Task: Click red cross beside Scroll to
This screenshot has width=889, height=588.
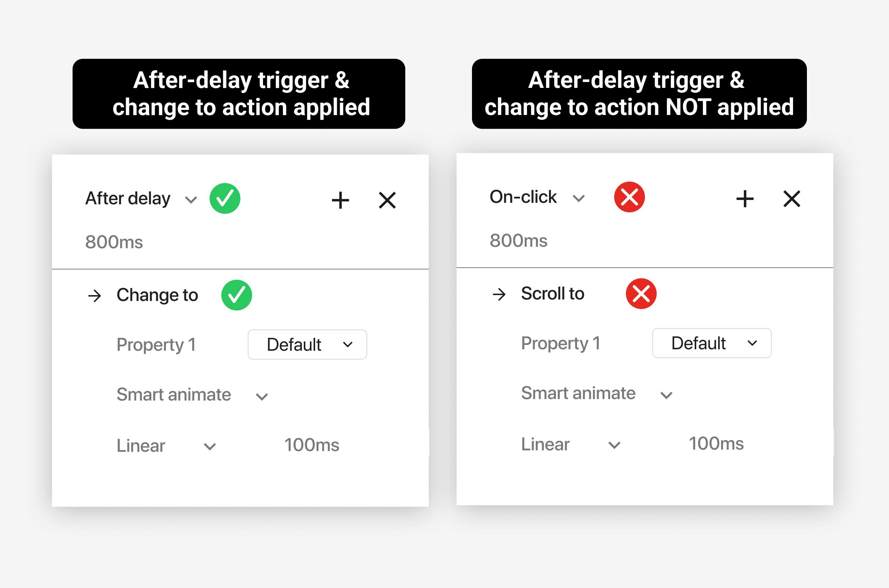Action: pos(641,294)
